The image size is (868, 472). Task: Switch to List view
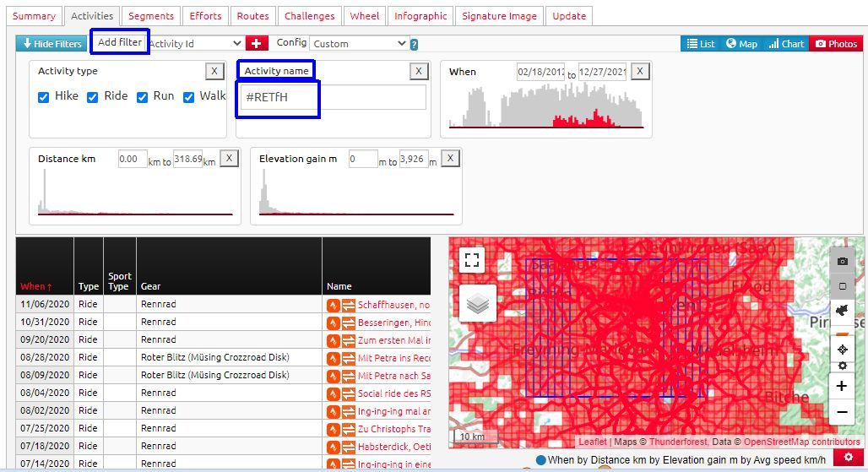point(700,44)
